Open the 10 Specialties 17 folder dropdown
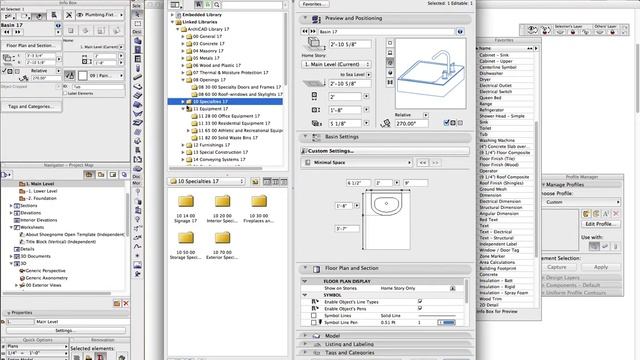The height and width of the screenshot is (360, 640). click(x=207, y=181)
